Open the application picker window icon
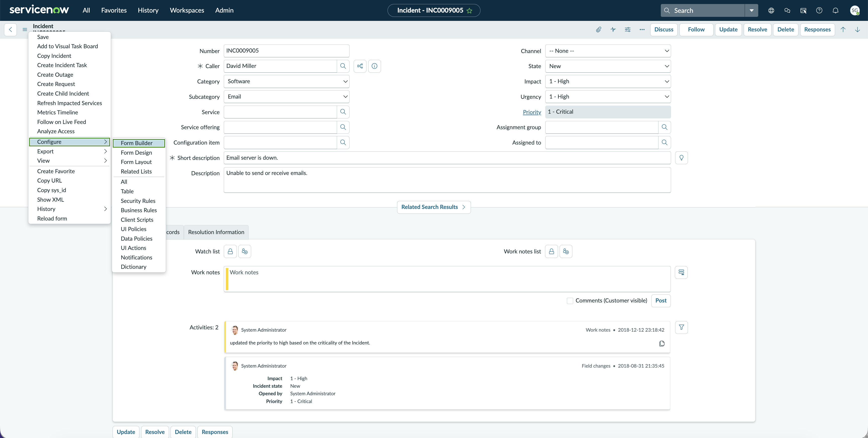 (803, 11)
